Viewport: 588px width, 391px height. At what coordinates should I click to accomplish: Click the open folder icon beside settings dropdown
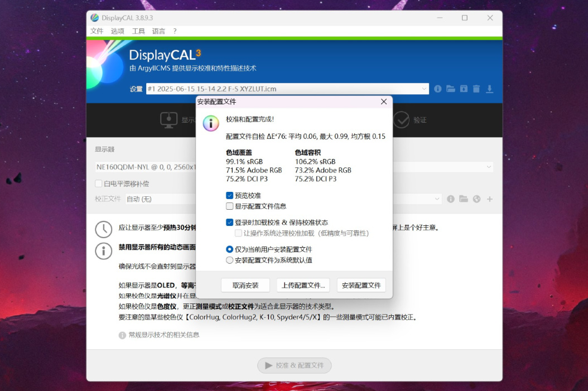click(x=451, y=89)
